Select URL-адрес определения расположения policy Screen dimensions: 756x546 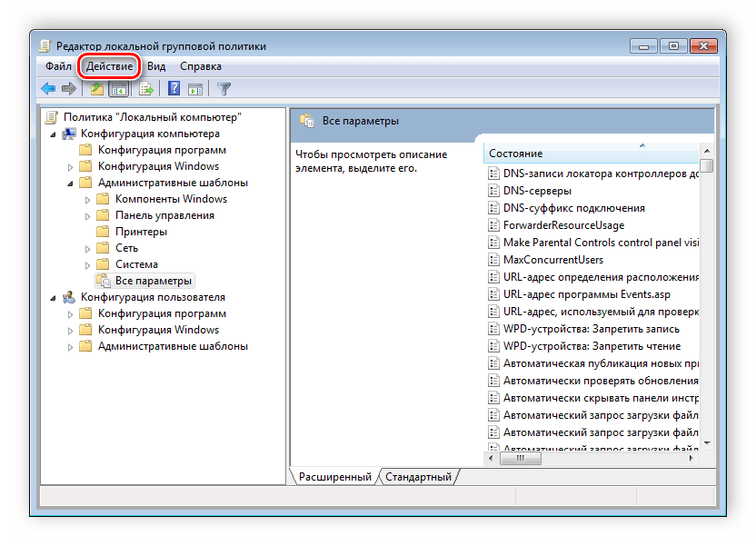coord(601,278)
